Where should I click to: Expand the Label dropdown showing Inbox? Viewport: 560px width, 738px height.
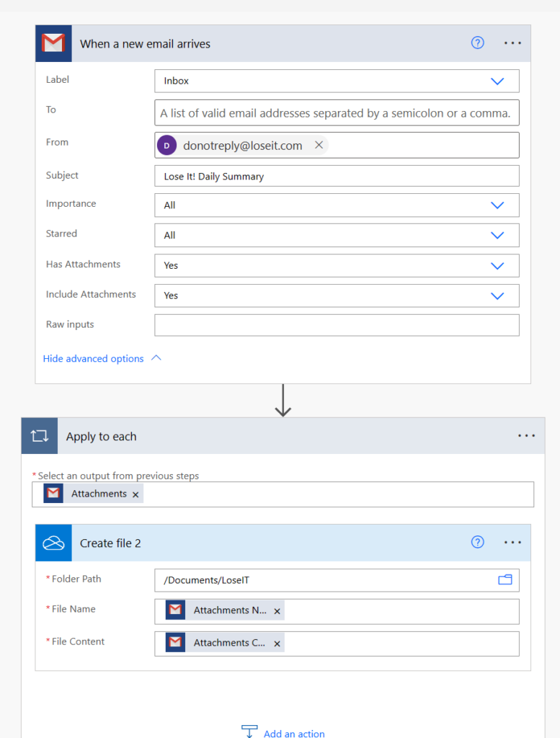497,81
